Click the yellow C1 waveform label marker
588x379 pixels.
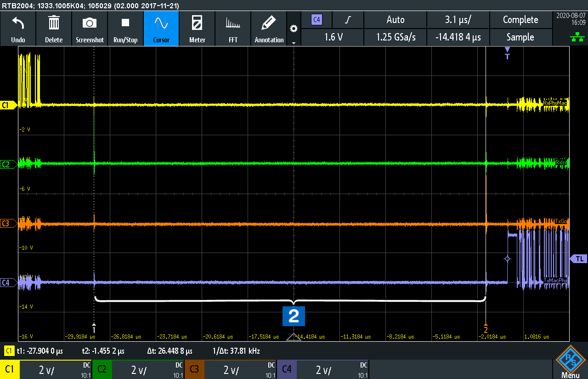6,105
